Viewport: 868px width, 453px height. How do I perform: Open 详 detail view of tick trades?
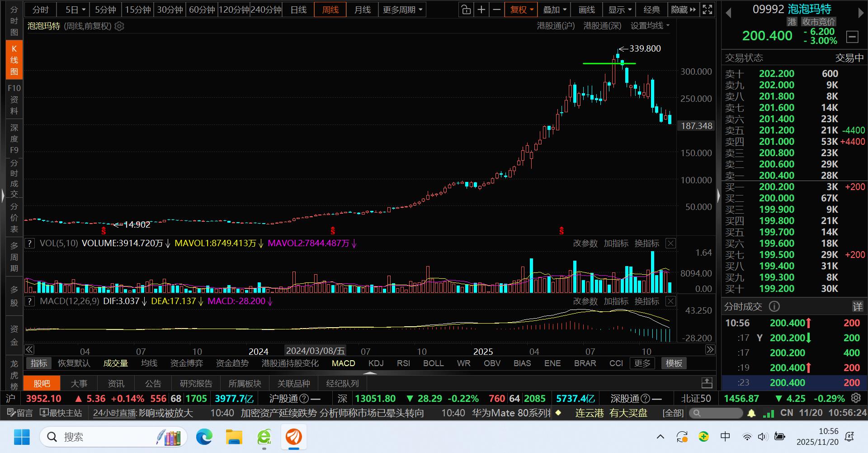(x=858, y=307)
